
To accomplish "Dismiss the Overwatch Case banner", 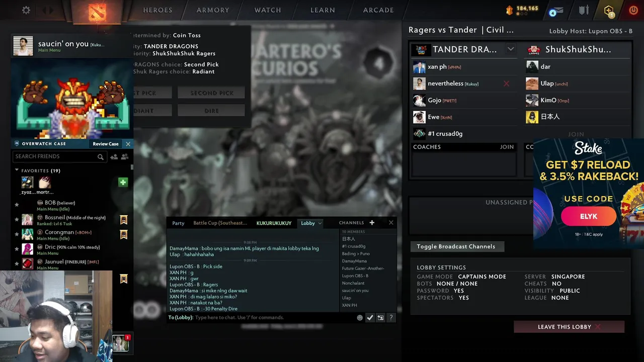I will coord(128,144).
